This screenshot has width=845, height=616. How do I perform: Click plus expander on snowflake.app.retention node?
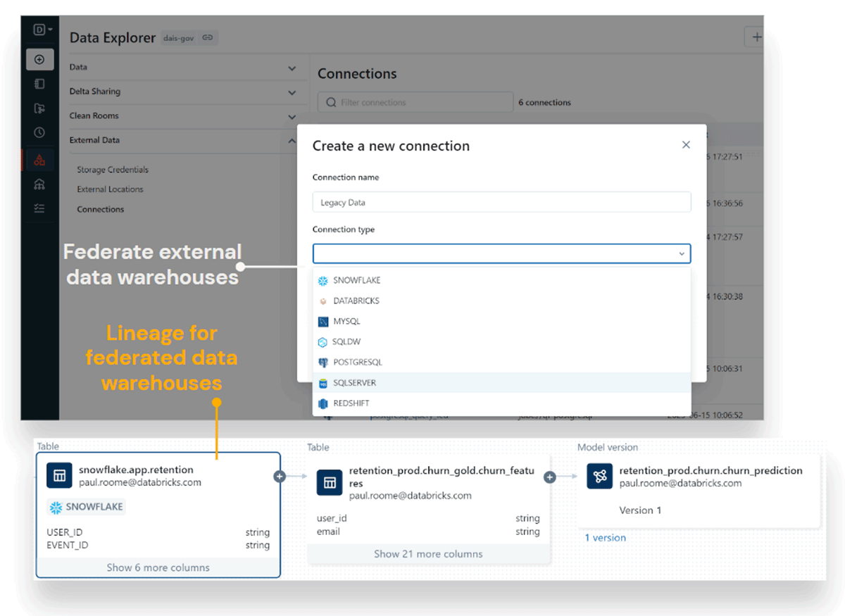pos(280,477)
